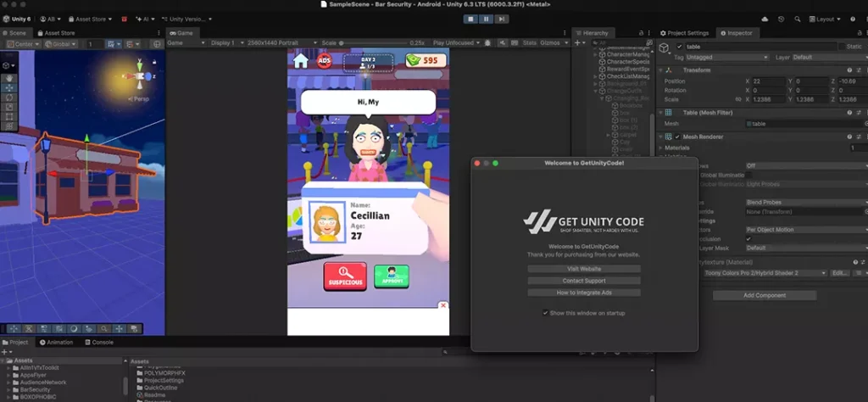Stop play mode with the stop button
The height and width of the screenshot is (402, 868).
tap(470, 19)
